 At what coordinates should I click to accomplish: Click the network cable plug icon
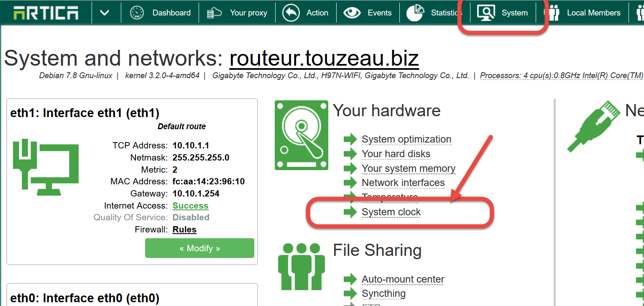point(593,126)
